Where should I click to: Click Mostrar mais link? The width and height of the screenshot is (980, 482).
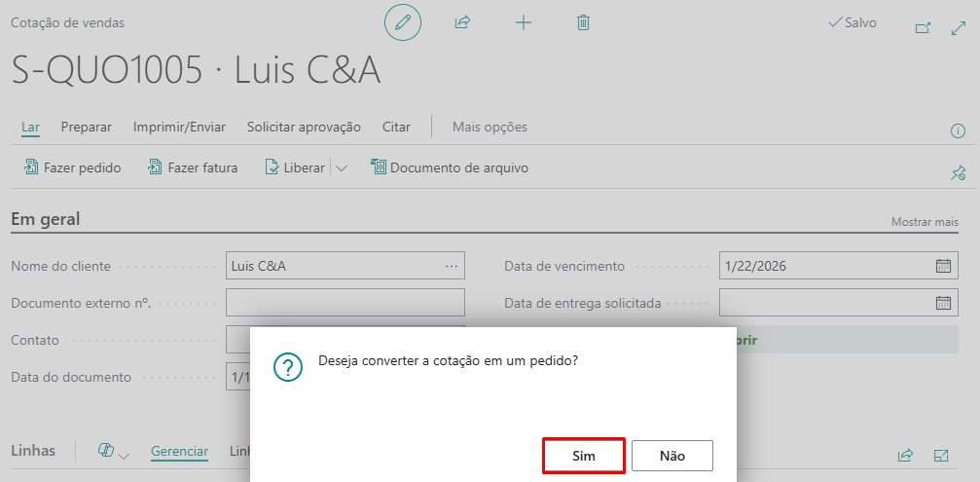[x=925, y=222]
